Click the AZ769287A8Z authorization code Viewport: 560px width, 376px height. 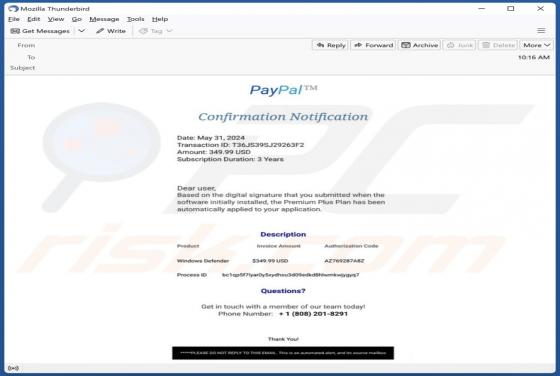[x=344, y=261]
